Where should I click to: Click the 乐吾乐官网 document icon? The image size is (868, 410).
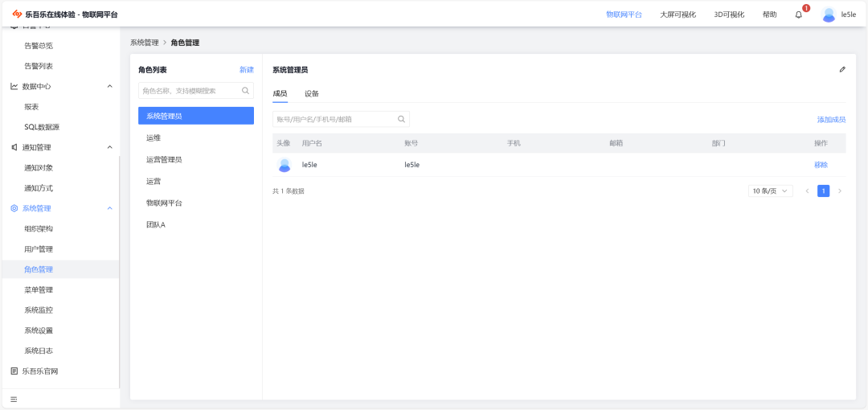click(14, 371)
